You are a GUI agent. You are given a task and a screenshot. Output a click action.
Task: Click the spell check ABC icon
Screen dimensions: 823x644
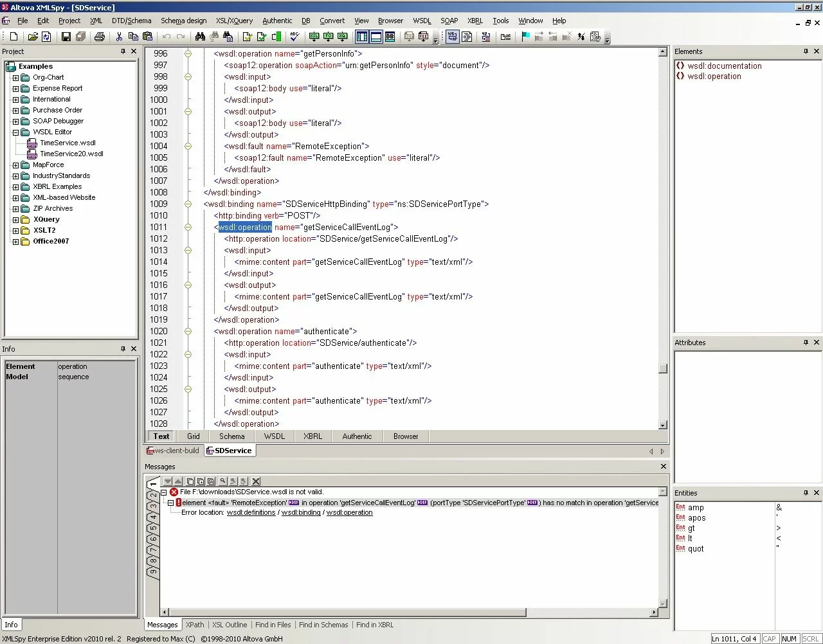click(x=294, y=37)
